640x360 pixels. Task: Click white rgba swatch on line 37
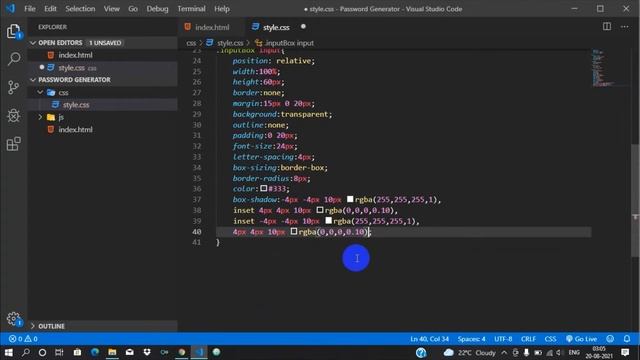(x=350, y=199)
